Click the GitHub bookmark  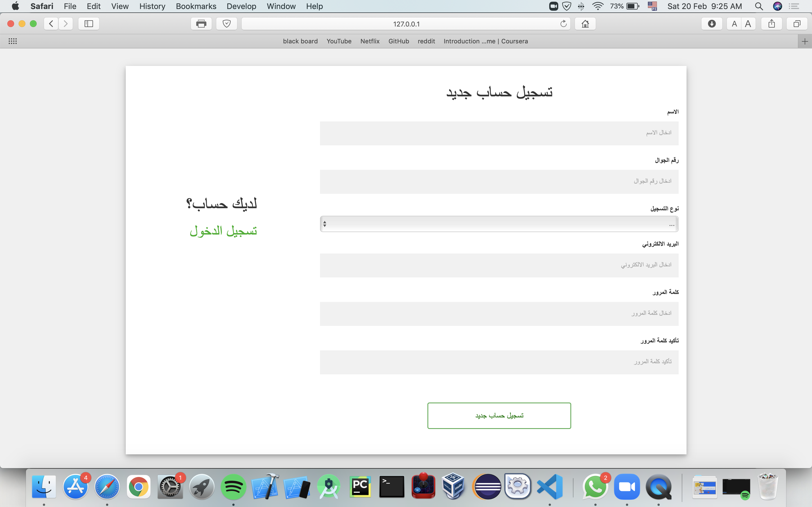tap(399, 41)
